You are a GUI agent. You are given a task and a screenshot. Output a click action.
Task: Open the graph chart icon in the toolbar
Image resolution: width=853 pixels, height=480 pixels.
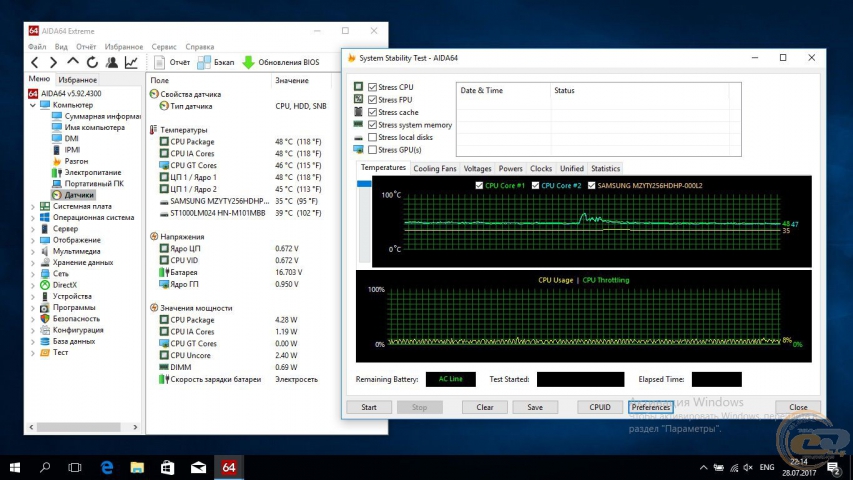[x=131, y=63]
